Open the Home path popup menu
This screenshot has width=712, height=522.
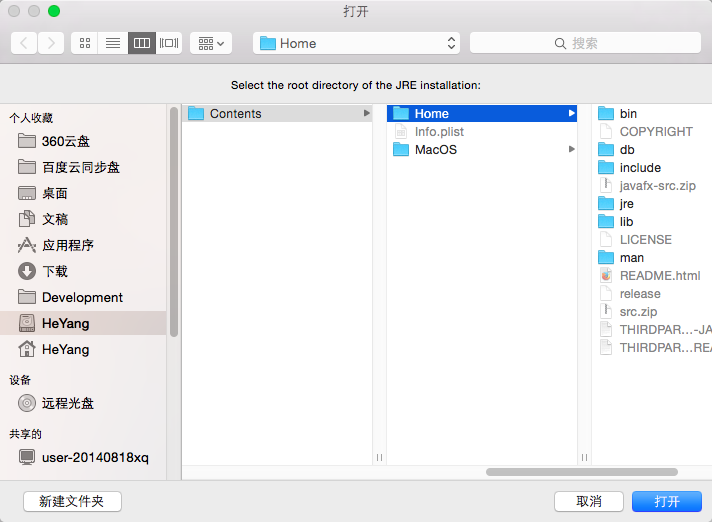pos(356,43)
